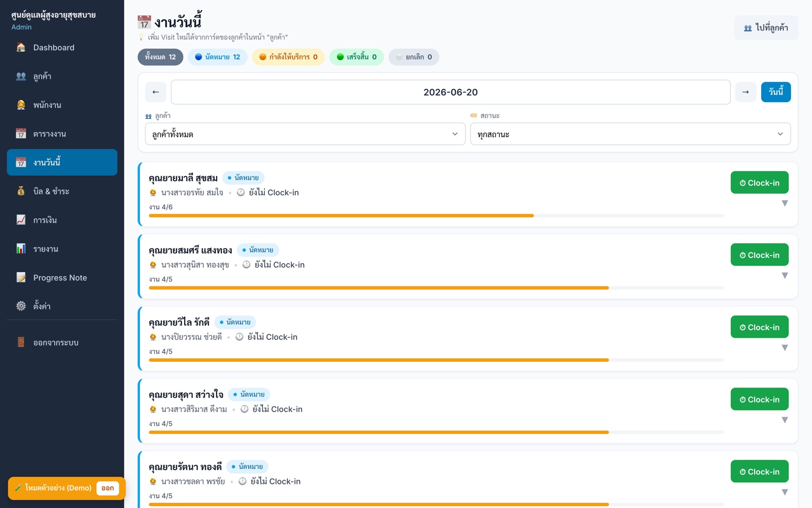812x508 pixels.
Task: Click the ตั้งค่า gear icon
Action: click(x=21, y=306)
